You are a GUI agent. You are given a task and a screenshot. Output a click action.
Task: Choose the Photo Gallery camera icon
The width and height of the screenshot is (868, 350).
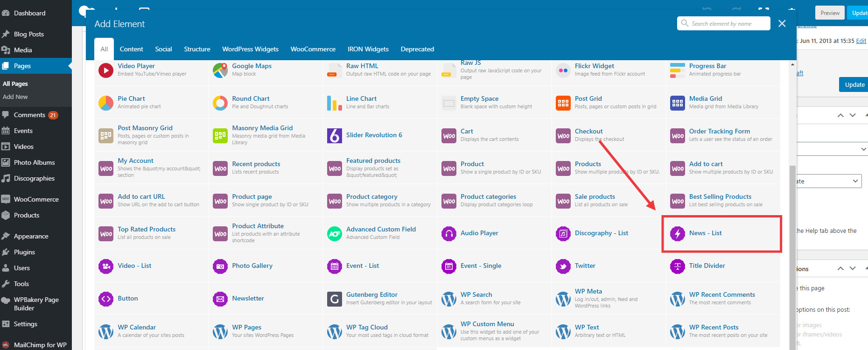pyautogui.click(x=220, y=266)
